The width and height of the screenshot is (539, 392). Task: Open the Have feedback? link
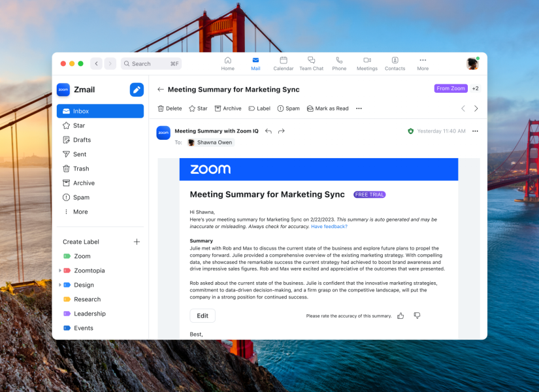pyautogui.click(x=329, y=226)
